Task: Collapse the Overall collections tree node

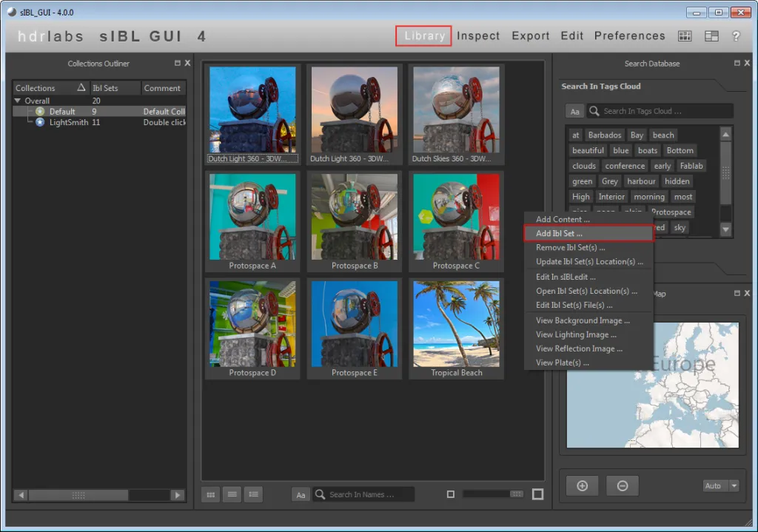Action: pos(19,101)
